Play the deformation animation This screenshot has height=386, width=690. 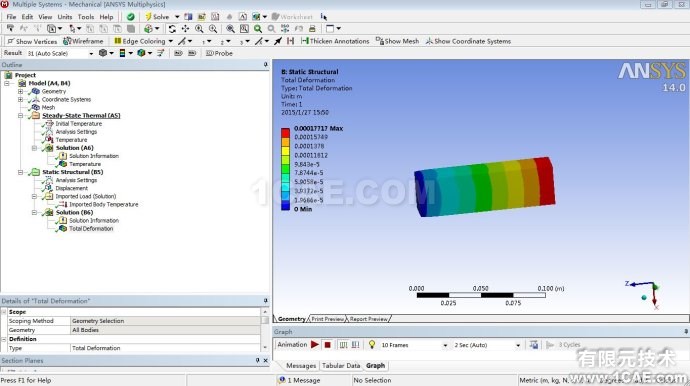[315, 345]
